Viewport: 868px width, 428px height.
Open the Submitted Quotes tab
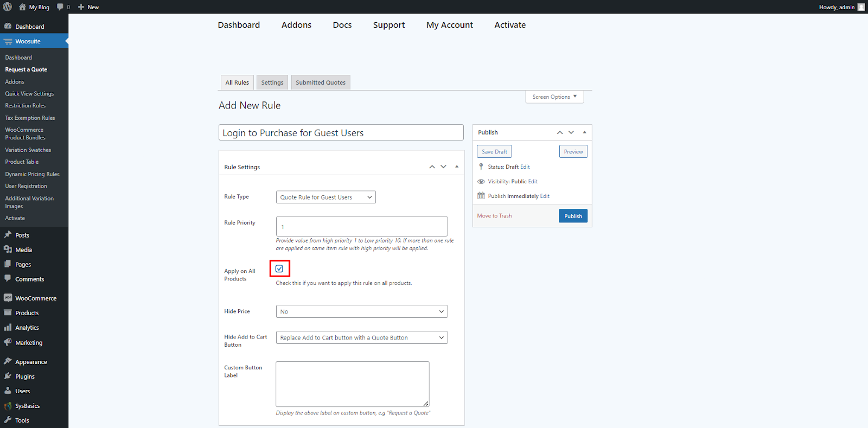point(321,82)
